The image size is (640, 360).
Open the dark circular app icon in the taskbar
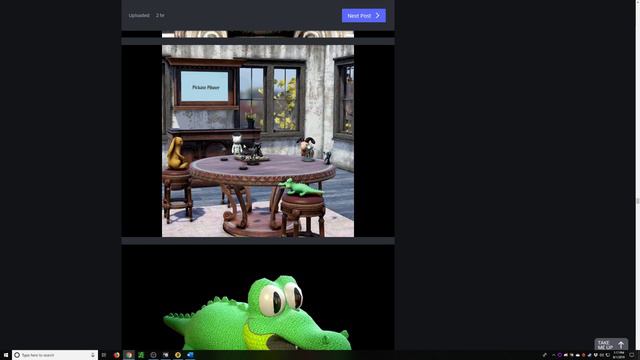coord(153,355)
